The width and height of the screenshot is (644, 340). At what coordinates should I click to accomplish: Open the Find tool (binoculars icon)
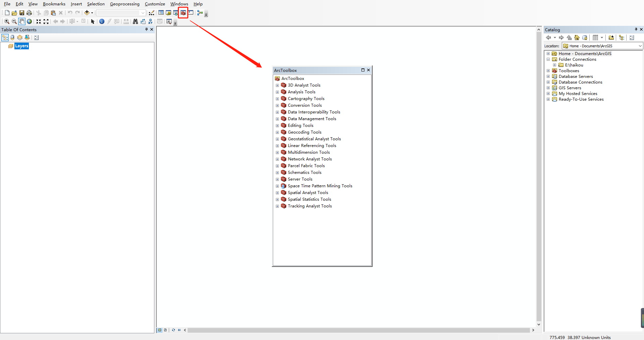pos(135,21)
